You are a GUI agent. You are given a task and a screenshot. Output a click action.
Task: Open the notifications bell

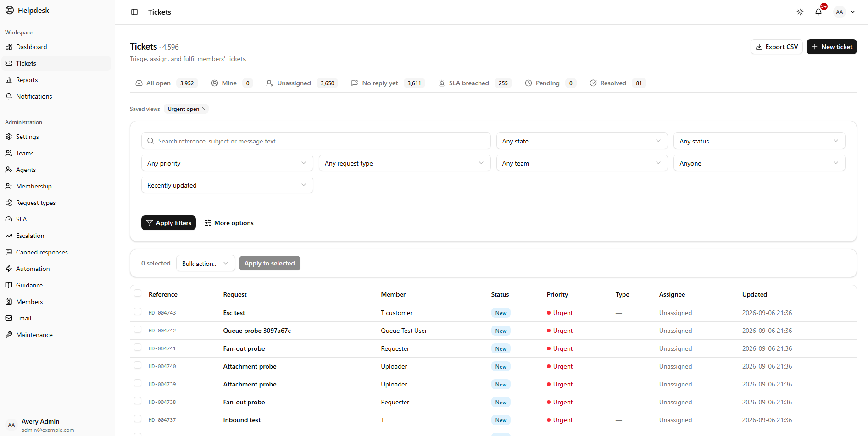818,12
